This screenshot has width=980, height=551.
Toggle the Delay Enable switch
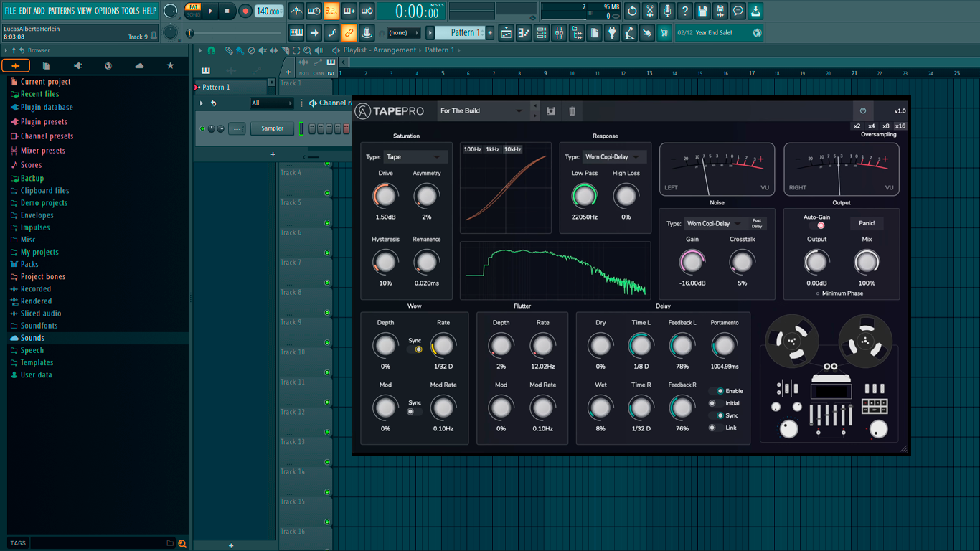[717, 391]
